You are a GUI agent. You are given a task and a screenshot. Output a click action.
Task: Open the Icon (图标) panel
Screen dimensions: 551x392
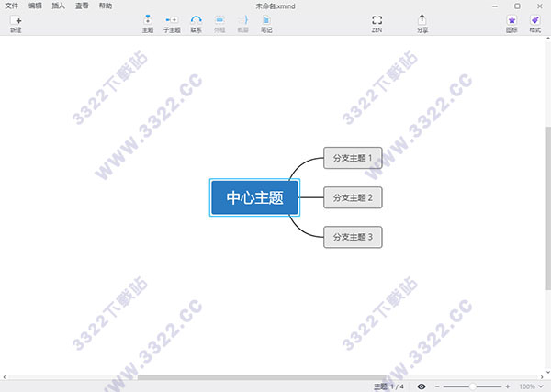click(x=512, y=24)
